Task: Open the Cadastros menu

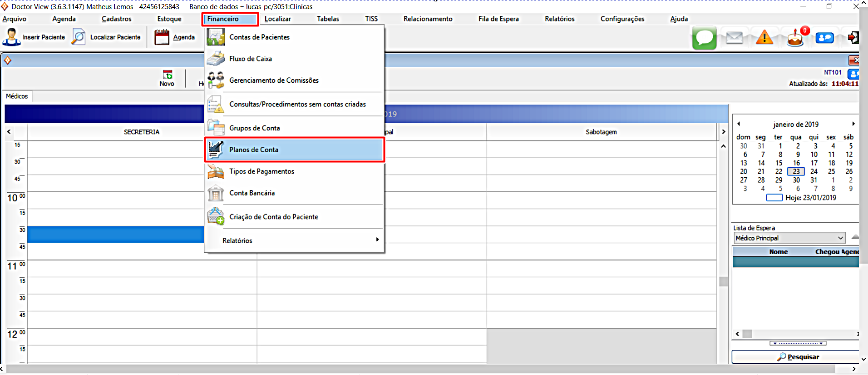Action: [x=116, y=19]
